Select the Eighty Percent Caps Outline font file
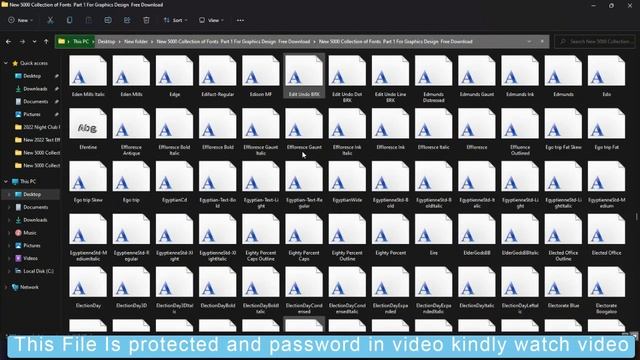Image resolution: width=640 pixels, height=360 pixels. tap(261, 237)
